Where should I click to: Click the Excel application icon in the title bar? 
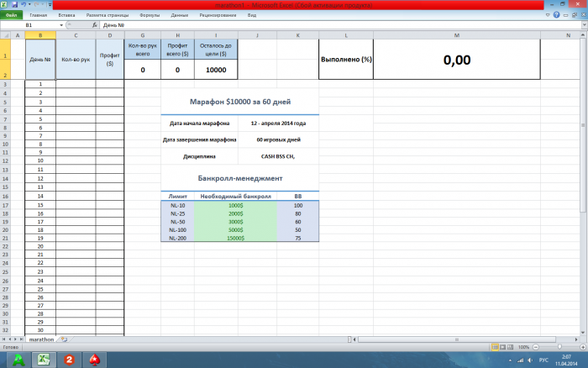[3, 4]
